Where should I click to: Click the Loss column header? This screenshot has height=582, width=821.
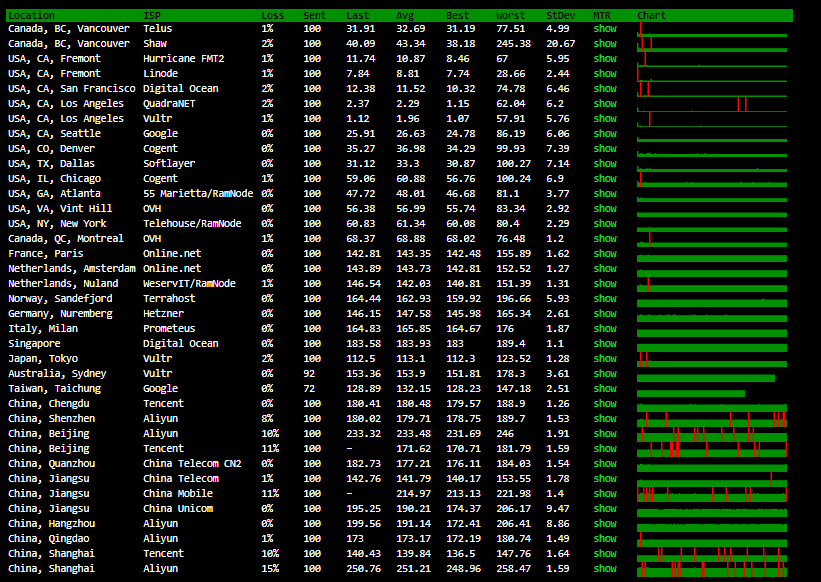[273, 16]
